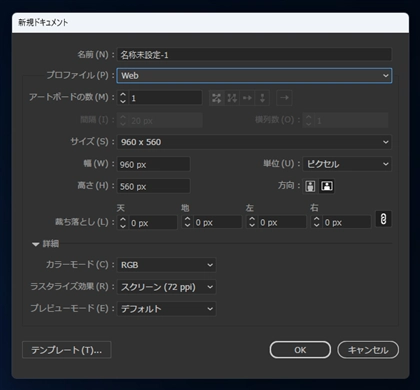This screenshot has height=390, width=420.
Task: Click the right-to-left layout arrow icon
Action: click(284, 98)
